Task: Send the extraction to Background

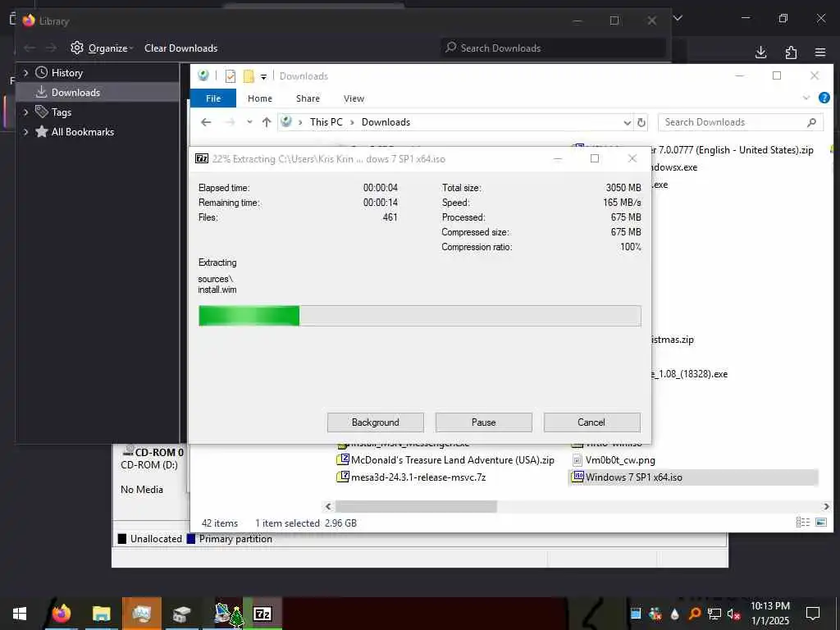Action: coord(376,422)
